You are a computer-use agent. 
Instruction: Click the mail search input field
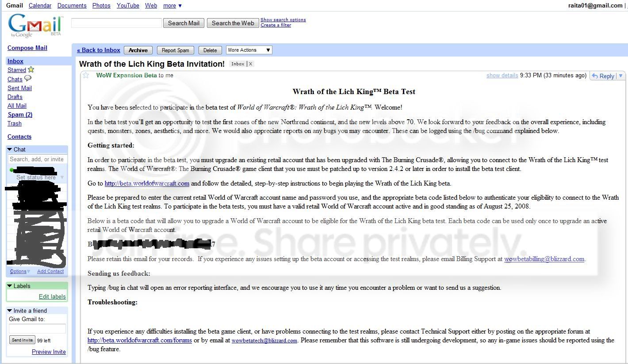click(116, 23)
